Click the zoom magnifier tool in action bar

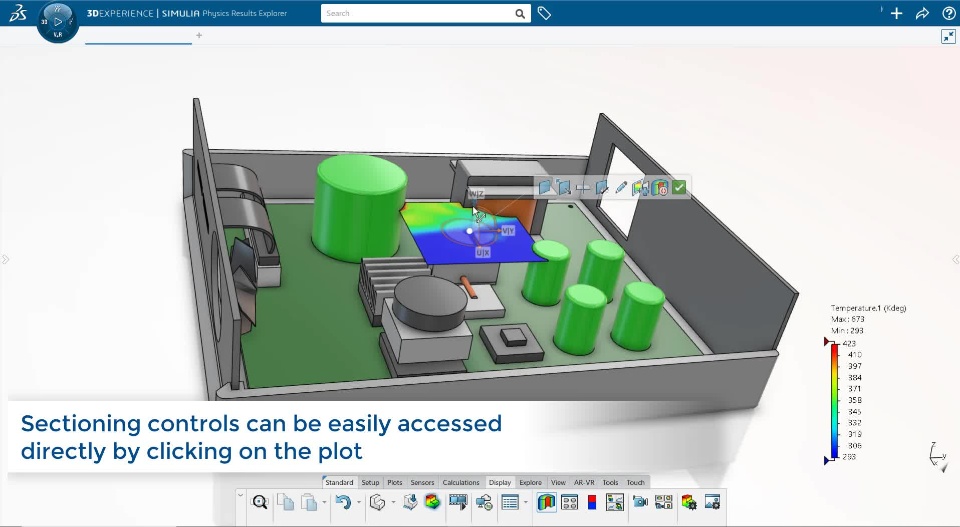[260, 503]
